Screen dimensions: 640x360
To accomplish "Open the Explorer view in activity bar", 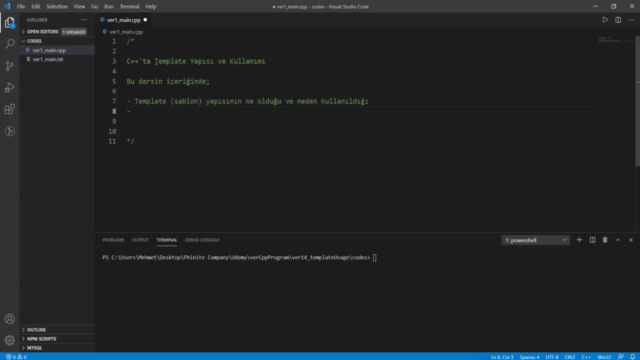I will coord(9,22).
